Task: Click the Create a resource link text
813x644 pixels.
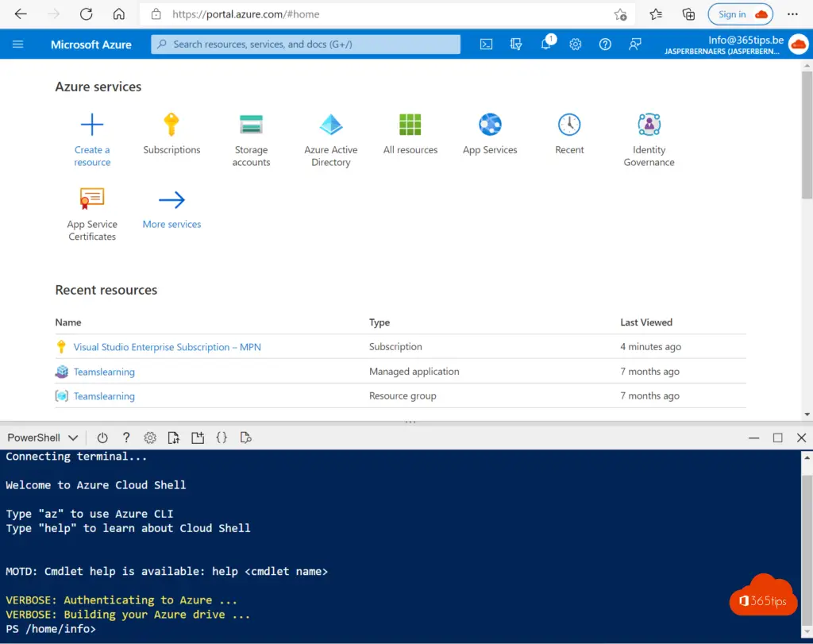Action: pyautogui.click(x=92, y=156)
